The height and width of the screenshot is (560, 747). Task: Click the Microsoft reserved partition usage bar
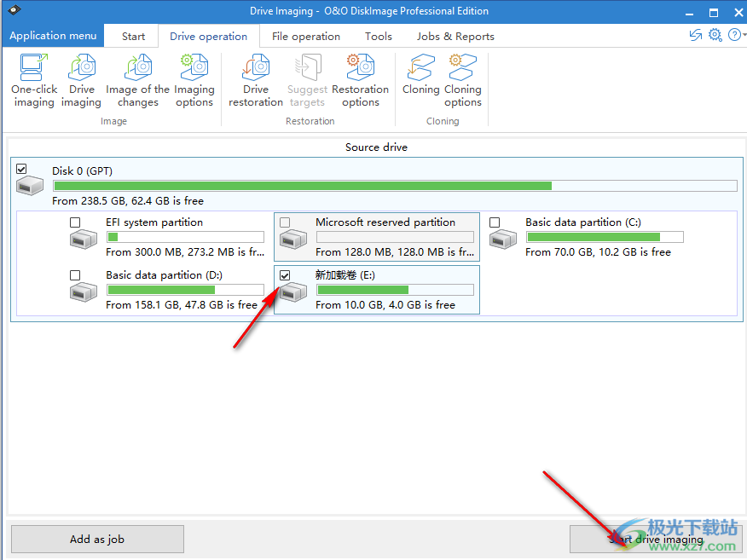395,237
